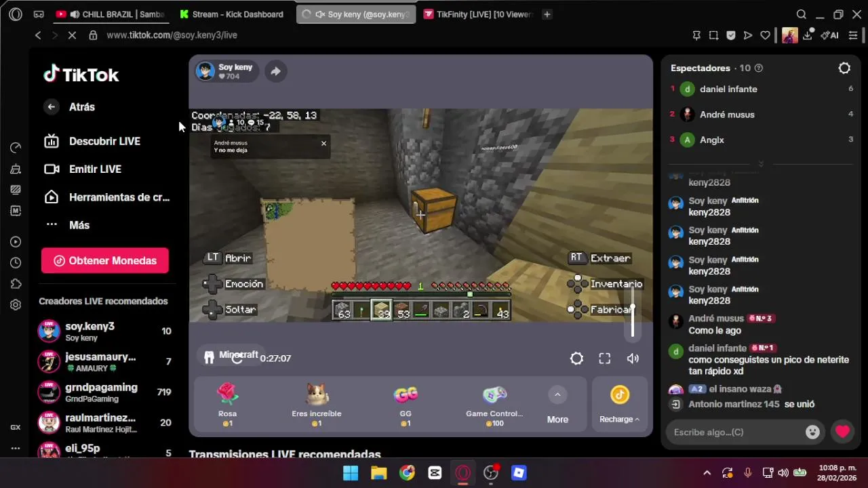The width and height of the screenshot is (868, 488).
Task: Open extensions cube in Opera sidebar
Action: click(x=16, y=284)
